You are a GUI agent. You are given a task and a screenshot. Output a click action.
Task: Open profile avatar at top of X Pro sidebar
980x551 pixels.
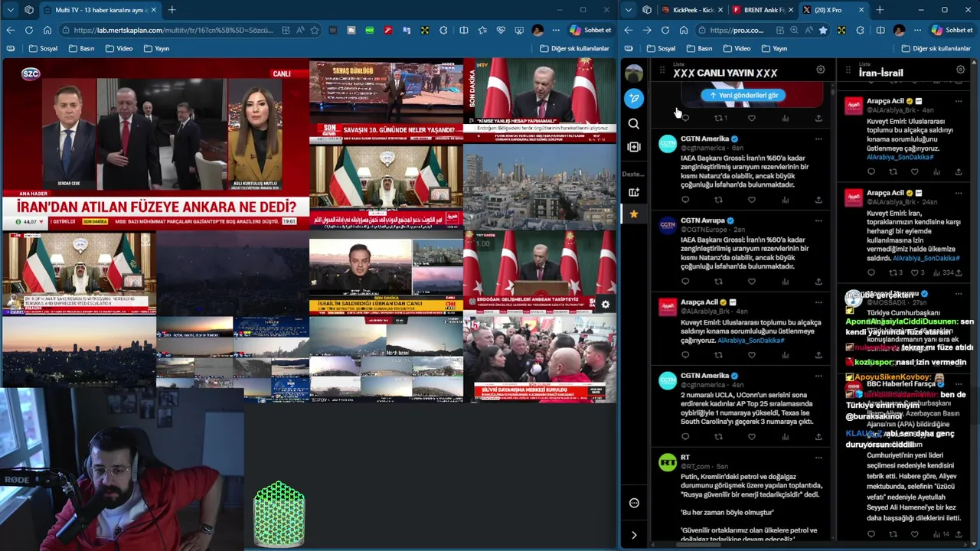click(634, 73)
